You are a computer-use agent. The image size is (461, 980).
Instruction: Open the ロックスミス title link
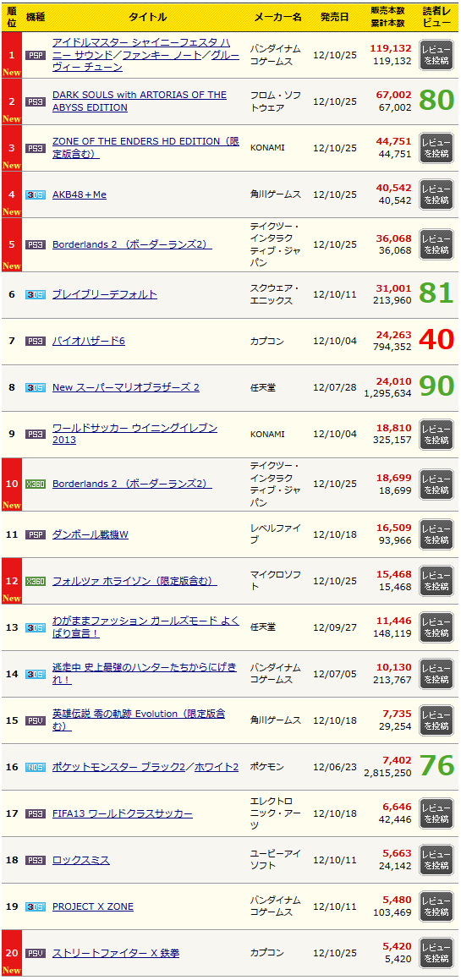click(81, 860)
